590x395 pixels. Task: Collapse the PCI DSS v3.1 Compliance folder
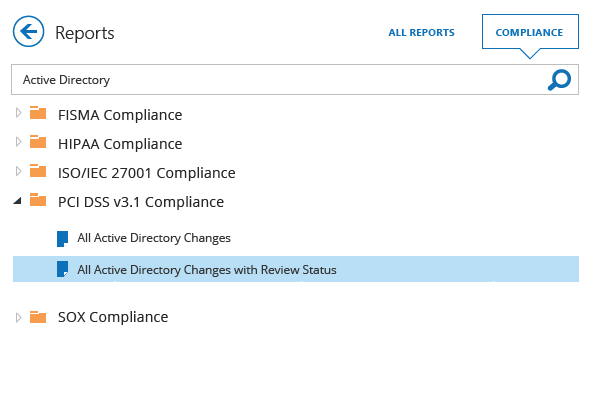[17, 201]
